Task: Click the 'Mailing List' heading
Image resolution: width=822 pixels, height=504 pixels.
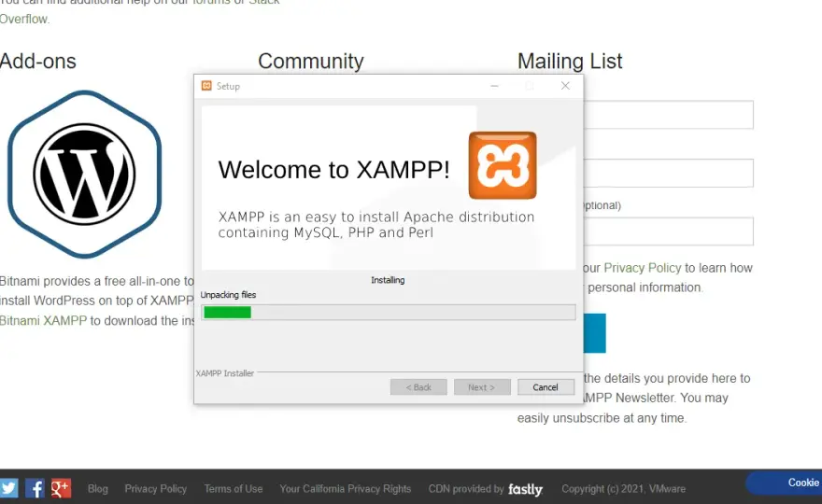Action: coord(570,62)
